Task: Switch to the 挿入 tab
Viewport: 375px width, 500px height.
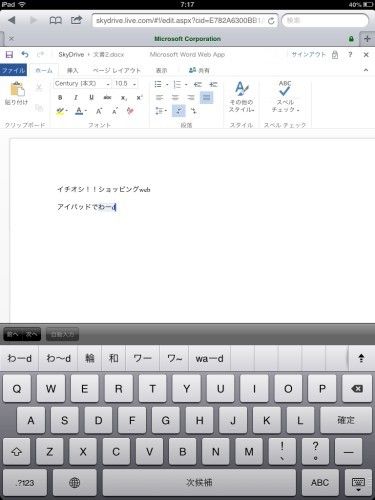Action: click(72, 70)
